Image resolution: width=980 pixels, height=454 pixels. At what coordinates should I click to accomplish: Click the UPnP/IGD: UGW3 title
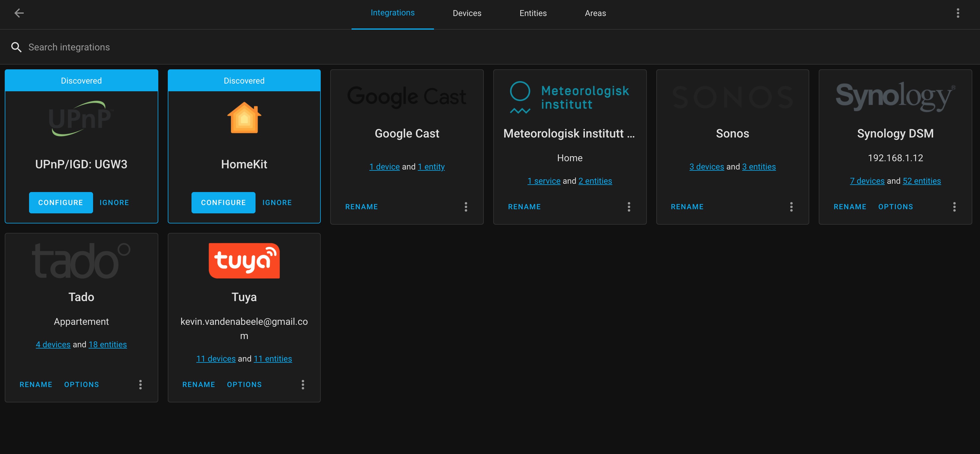tap(82, 164)
